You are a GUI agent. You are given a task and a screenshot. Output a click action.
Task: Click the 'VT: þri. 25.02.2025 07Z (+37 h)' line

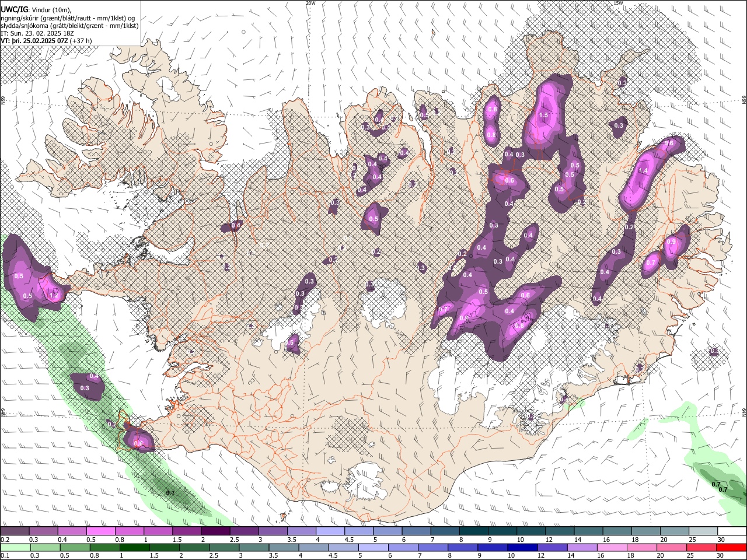tap(46, 41)
